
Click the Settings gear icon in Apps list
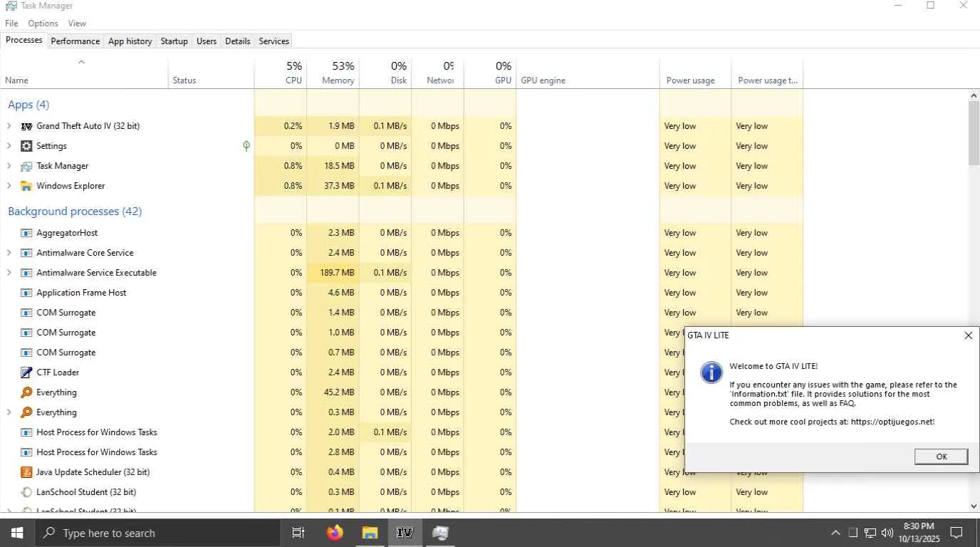click(26, 146)
